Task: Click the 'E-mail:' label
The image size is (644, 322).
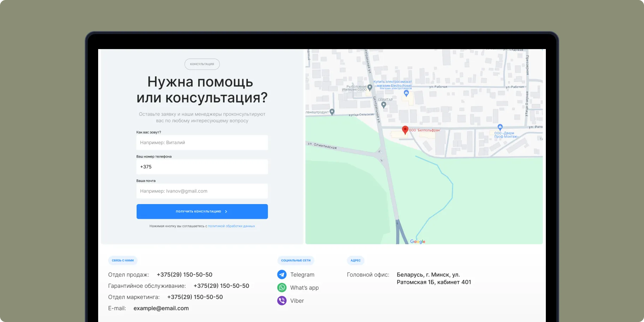Action: point(117,308)
